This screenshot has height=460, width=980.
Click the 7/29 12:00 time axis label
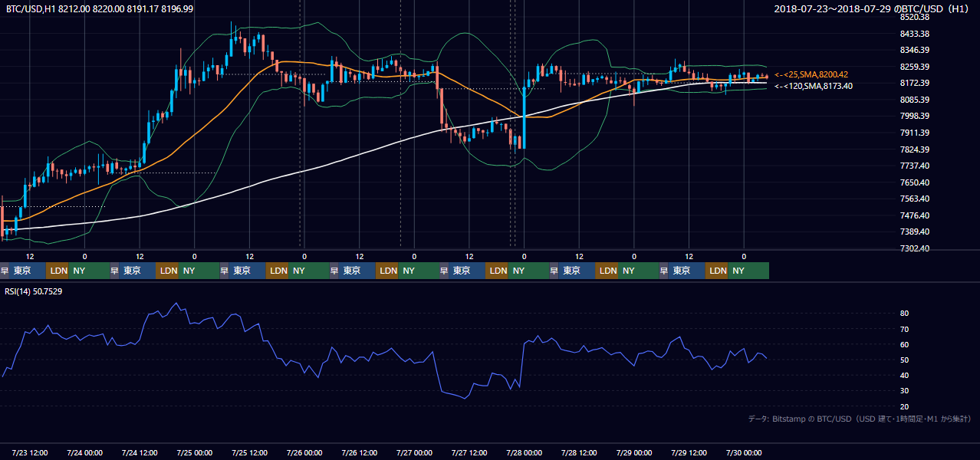click(x=689, y=452)
